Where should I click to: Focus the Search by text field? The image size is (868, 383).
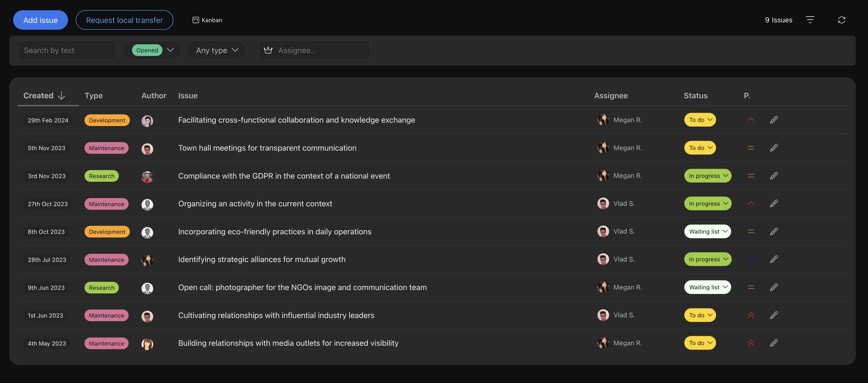pyautogui.click(x=67, y=50)
